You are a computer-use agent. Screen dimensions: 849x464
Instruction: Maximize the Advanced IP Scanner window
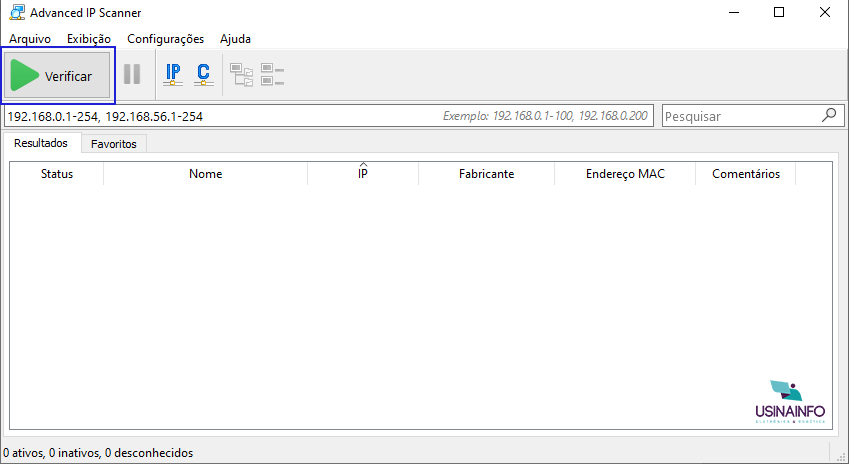click(779, 12)
